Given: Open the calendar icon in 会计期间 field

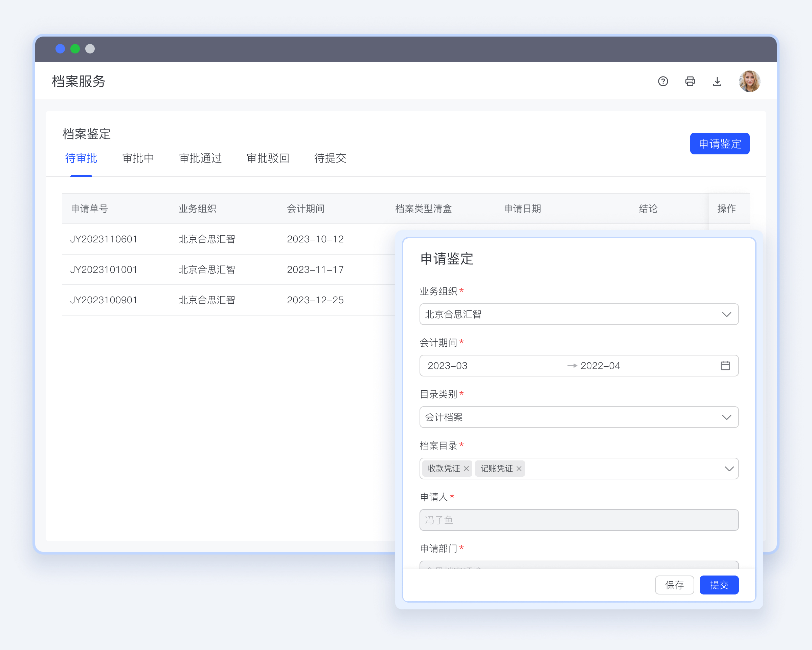Looking at the screenshot, I should [725, 366].
